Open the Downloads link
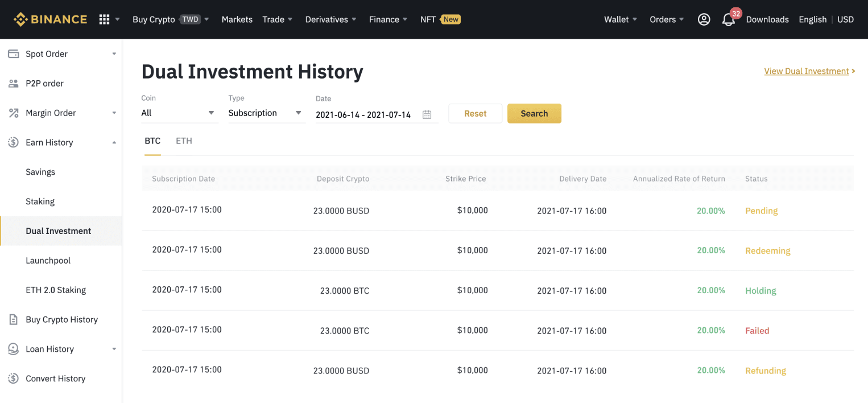Viewport: 868px width, 403px height. (767, 19)
